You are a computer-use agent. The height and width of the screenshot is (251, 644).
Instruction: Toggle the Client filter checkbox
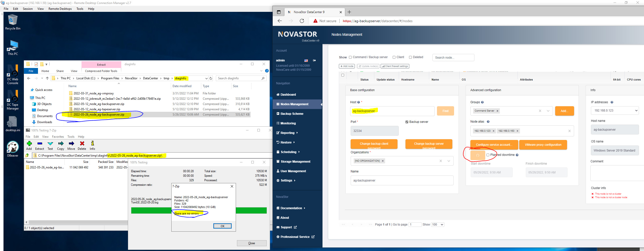click(394, 57)
